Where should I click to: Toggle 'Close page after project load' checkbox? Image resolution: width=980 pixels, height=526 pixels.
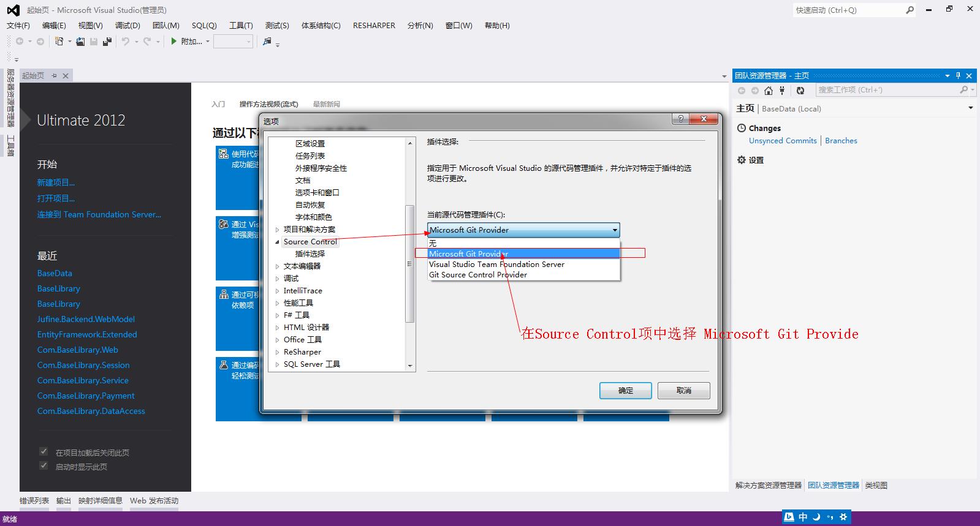click(44, 451)
